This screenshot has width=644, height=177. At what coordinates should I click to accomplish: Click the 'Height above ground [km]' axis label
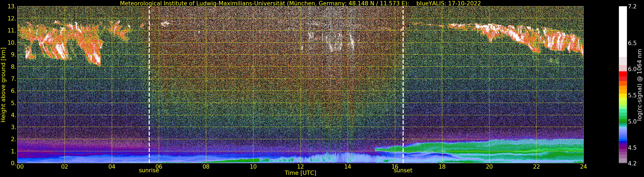[x=3, y=85]
